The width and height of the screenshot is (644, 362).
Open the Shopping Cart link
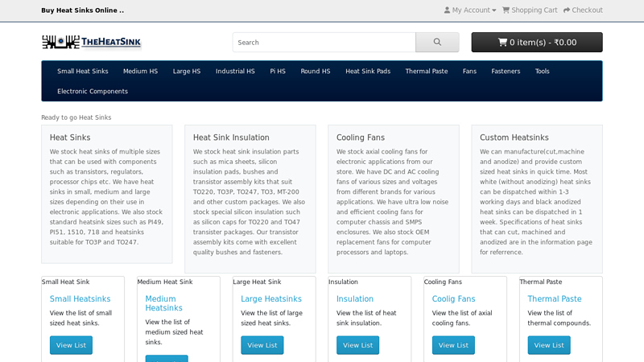(x=530, y=10)
